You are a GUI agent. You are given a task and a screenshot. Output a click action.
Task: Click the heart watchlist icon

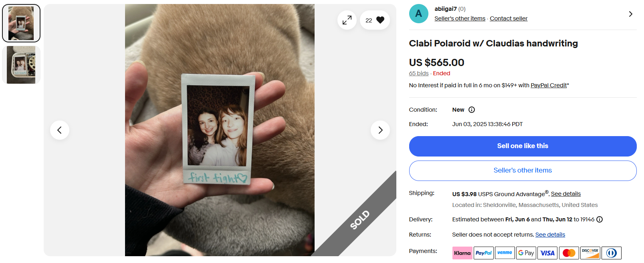[380, 20]
